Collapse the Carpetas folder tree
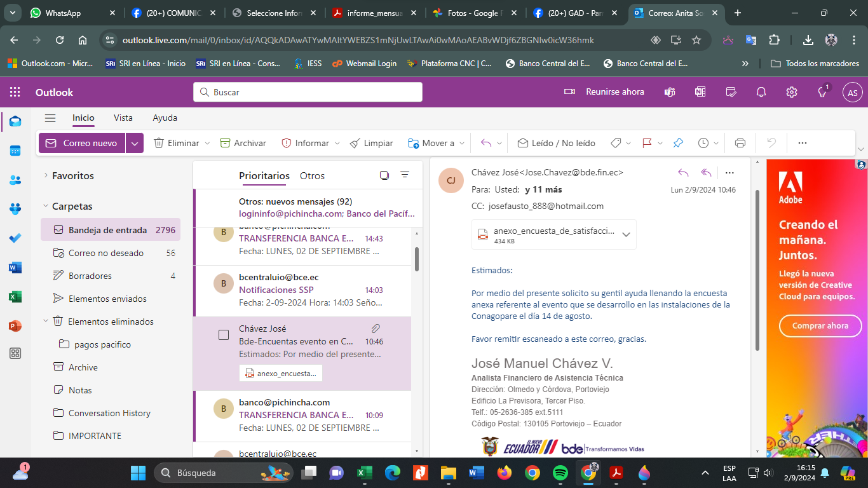 tap(46, 206)
